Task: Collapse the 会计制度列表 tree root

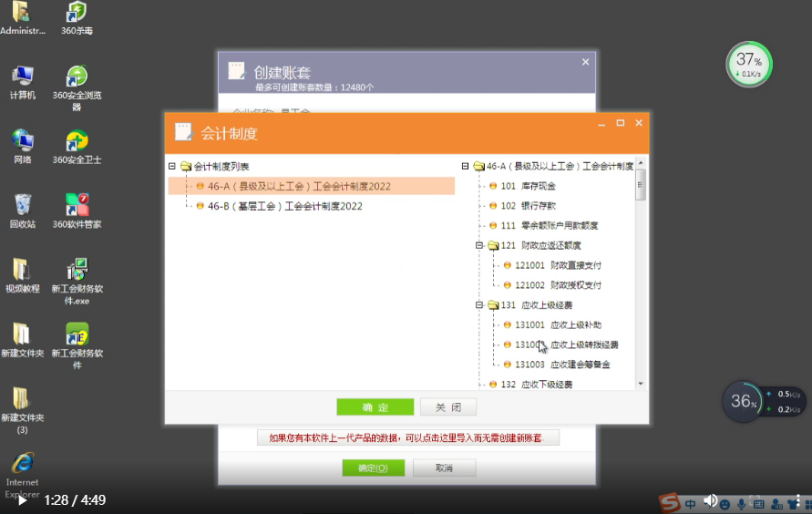Action: [172, 167]
